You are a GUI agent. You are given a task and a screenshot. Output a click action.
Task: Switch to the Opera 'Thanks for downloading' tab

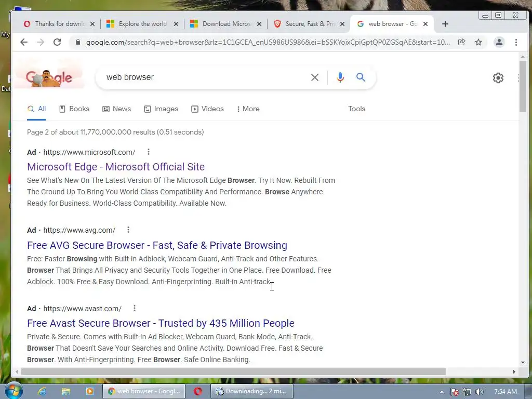point(54,24)
